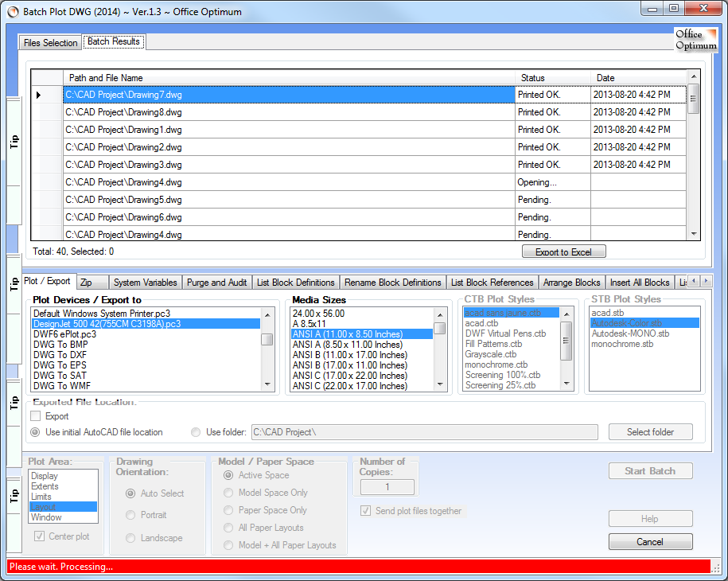Open the List Block References tab

pyautogui.click(x=492, y=283)
